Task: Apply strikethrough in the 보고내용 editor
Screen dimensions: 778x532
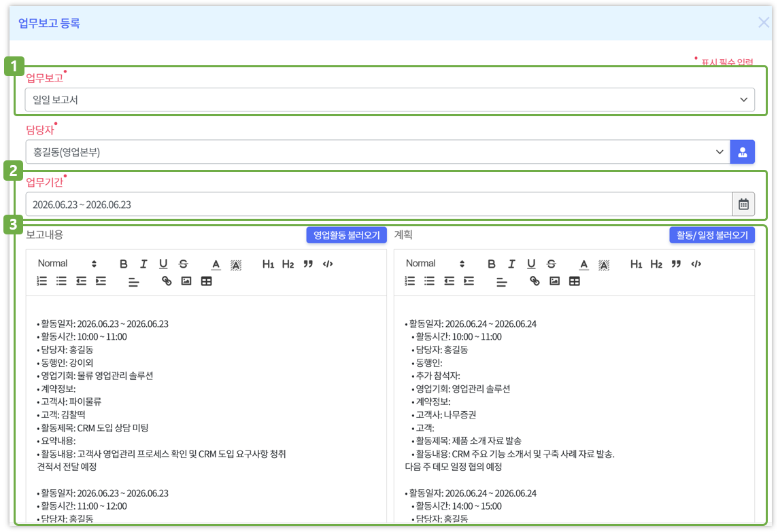Action: point(183,264)
